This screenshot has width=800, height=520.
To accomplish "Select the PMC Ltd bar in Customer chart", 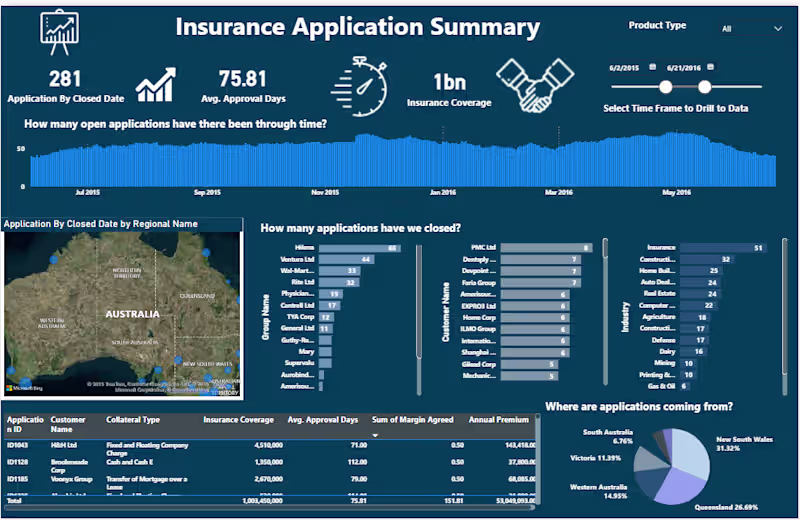I will click(x=545, y=247).
